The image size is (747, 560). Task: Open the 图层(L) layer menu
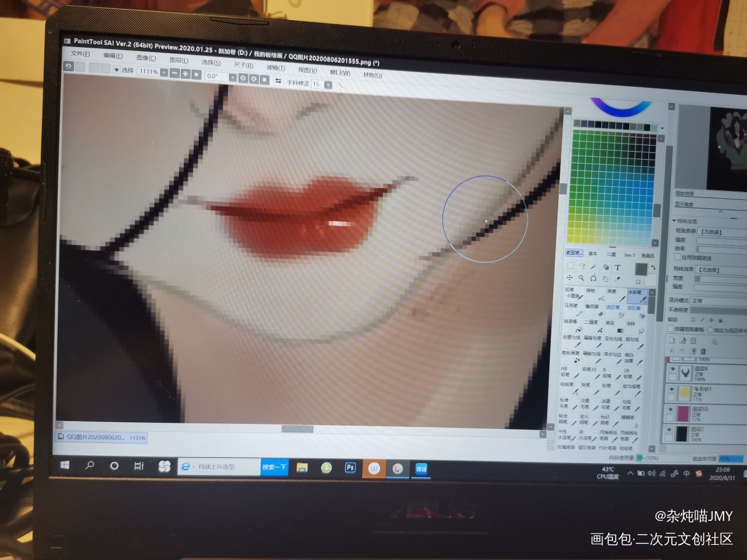(x=179, y=60)
